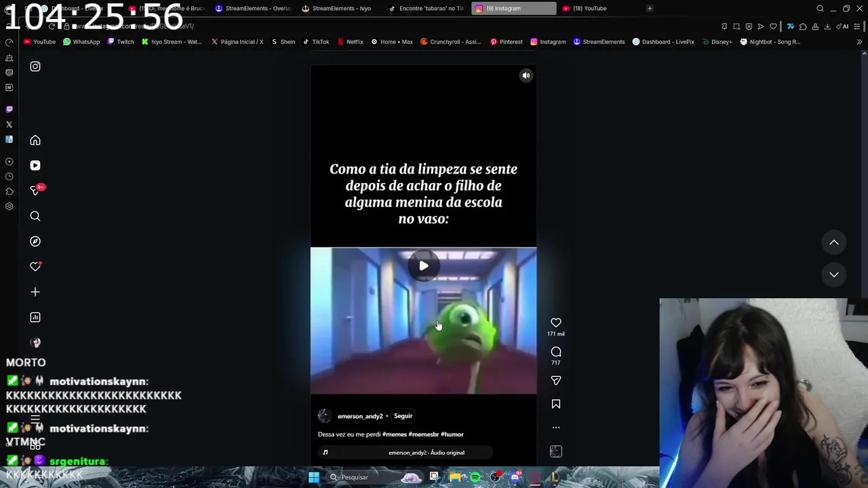Open OBS Studio from the taskbar

[x=495, y=477]
